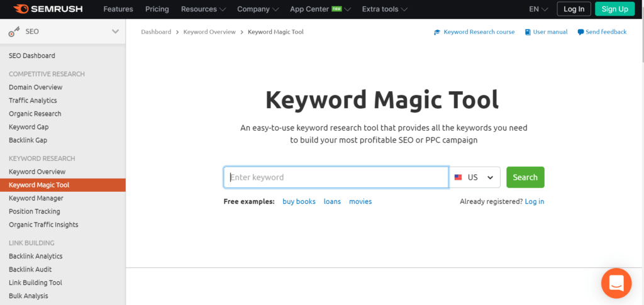Viewport: 644px width, 305px height.
Task: Open the Company menu
Action: 258,9
